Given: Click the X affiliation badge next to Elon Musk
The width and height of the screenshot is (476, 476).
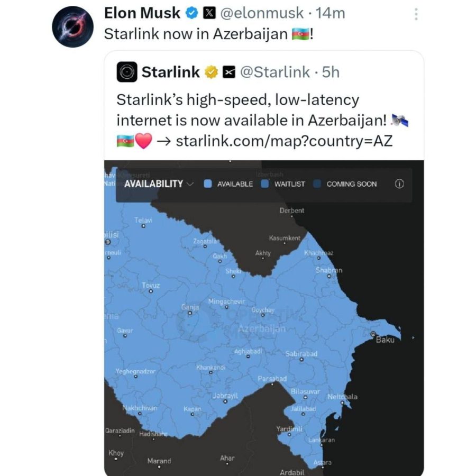Looking at the screenshot, I should coord(208,13).
